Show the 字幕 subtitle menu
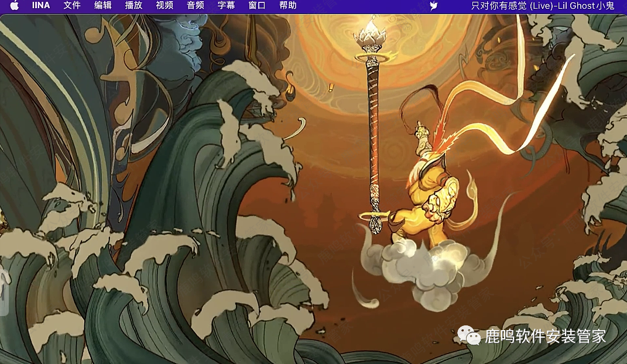 pyautogui.click(x=226, y=6)
